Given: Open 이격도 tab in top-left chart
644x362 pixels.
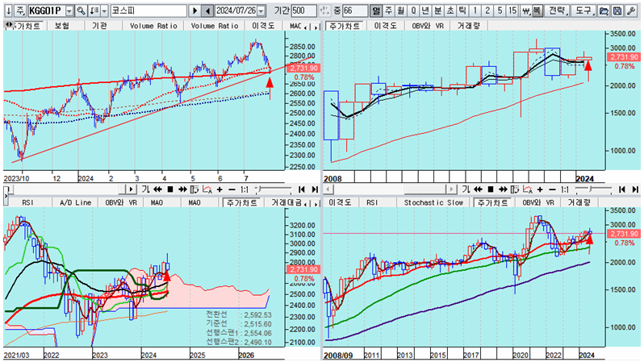Looking at the screenshot, I should (263, 26).
